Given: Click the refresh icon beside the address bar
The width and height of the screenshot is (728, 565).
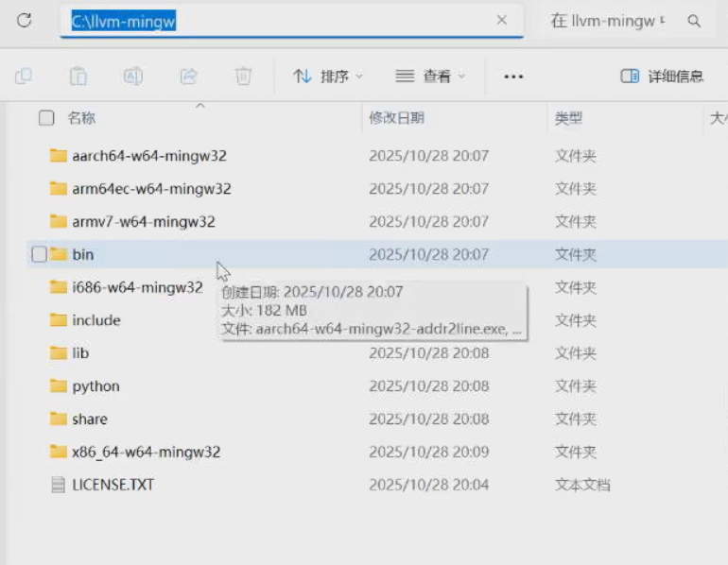Looking at the screenshot, I should (25, 20).
